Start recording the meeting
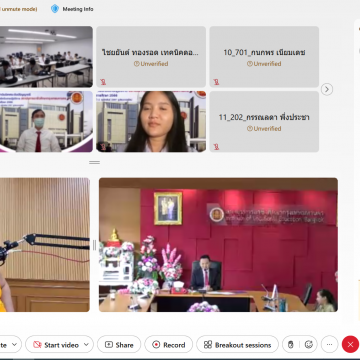This screenshot has height=360, width=360. coord(168,345)
